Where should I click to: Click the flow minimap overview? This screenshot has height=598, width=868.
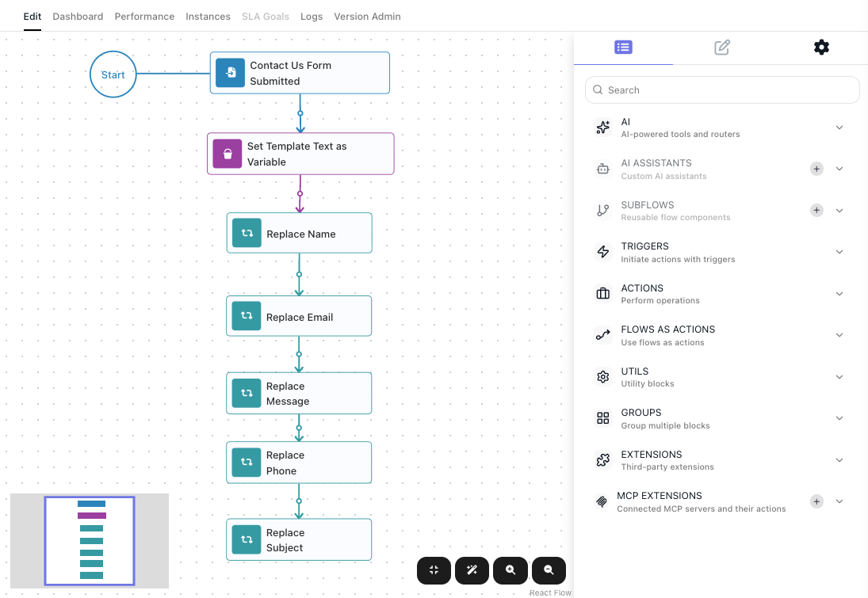click(x=90, y=540)
